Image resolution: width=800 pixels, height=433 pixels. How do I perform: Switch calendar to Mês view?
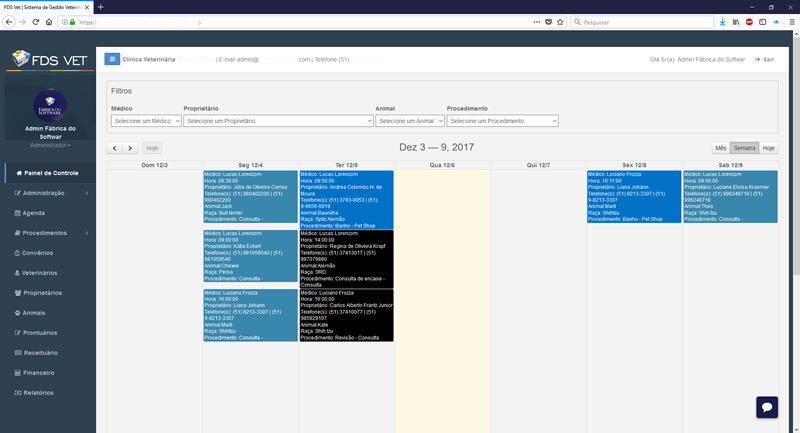720,148
